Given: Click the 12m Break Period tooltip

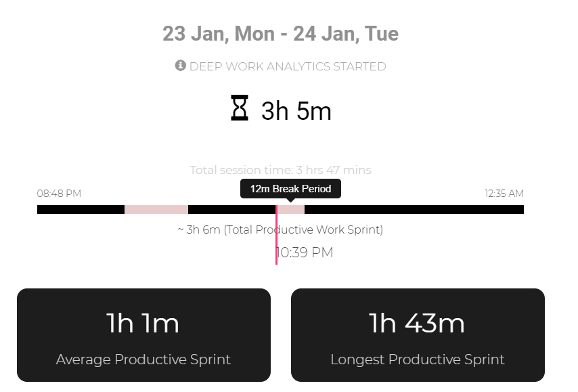Looking at the screenshot, I should tap(290, 189).
